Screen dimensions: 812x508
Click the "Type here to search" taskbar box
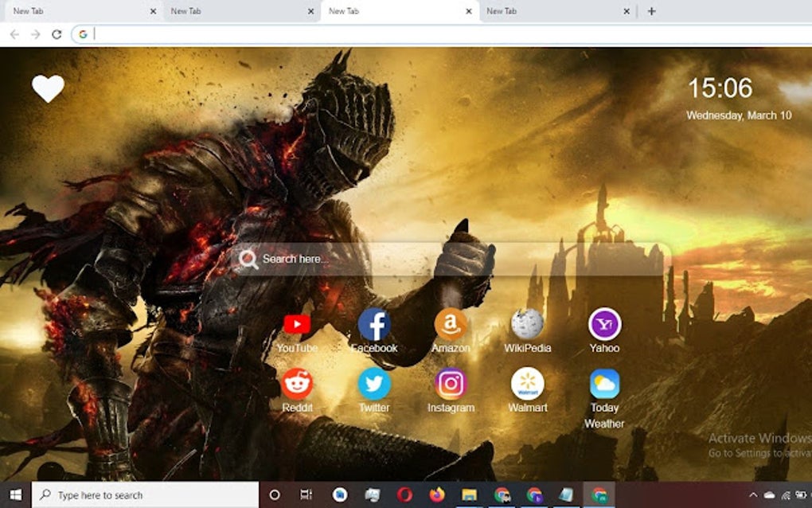pyautogui.click(x=146, y=495)
